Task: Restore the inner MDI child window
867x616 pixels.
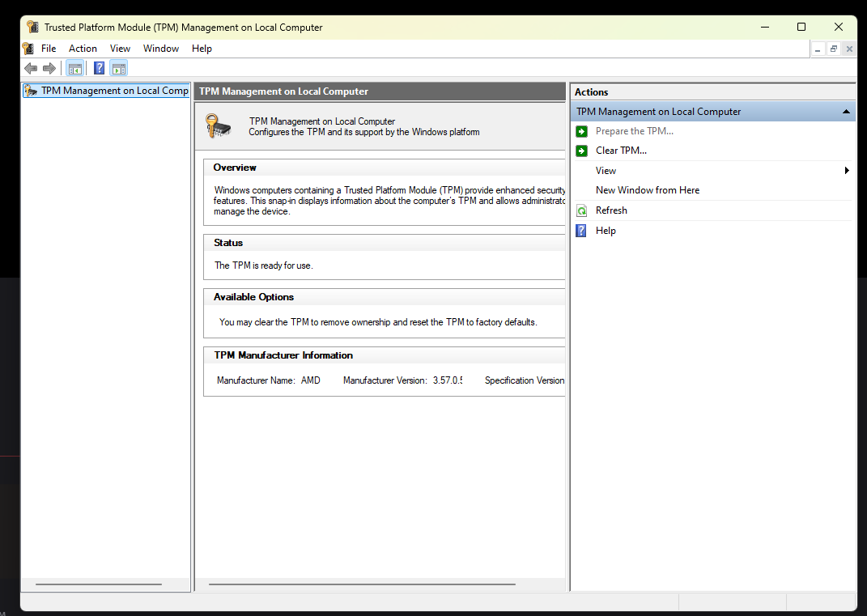Action: pos(833,49)
